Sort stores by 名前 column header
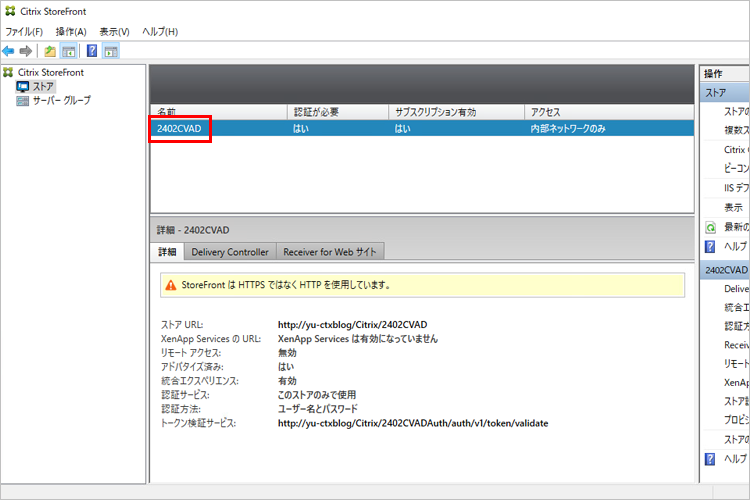The height and width of the screenshot is (500, 750). 218,112
